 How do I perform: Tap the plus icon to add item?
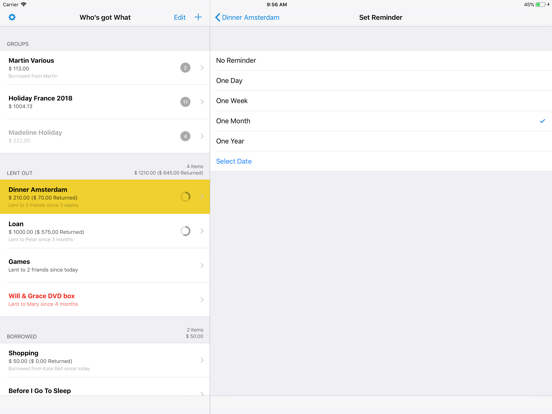[x=198, y=17]
